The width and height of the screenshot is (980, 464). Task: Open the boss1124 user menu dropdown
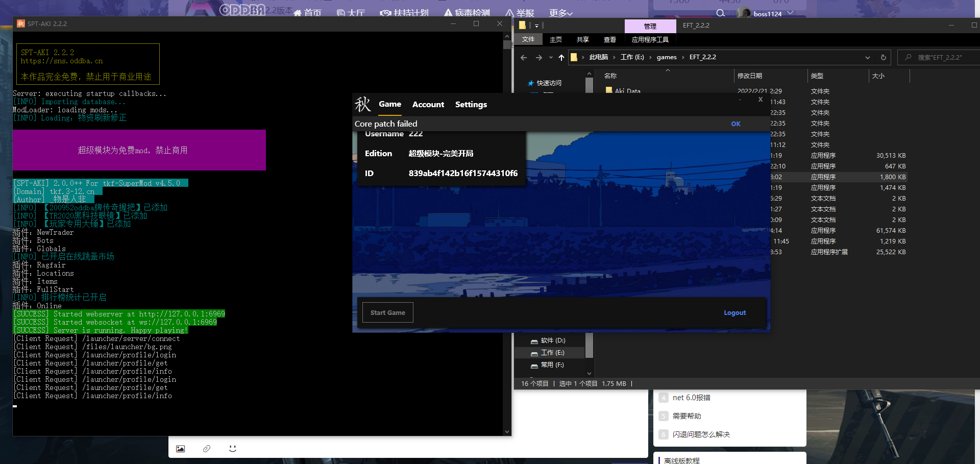[790, 13]
